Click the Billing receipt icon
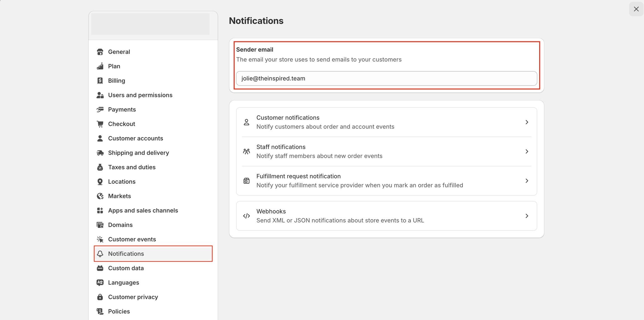The width and height of the screenshot is (644, 320). [100, 81]
